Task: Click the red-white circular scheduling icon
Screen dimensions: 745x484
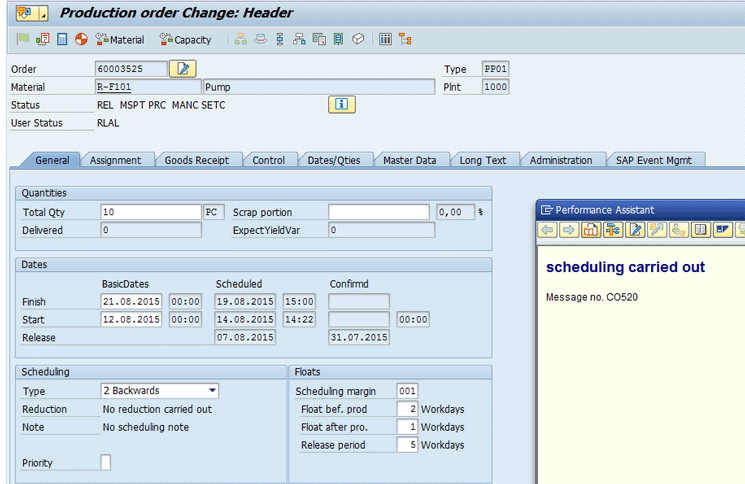Action: [81, 39]
